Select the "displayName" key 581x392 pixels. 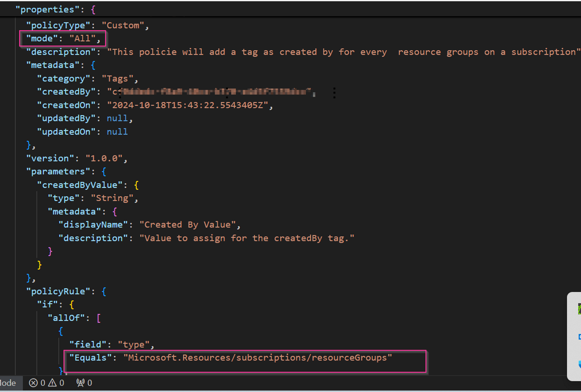93,225
